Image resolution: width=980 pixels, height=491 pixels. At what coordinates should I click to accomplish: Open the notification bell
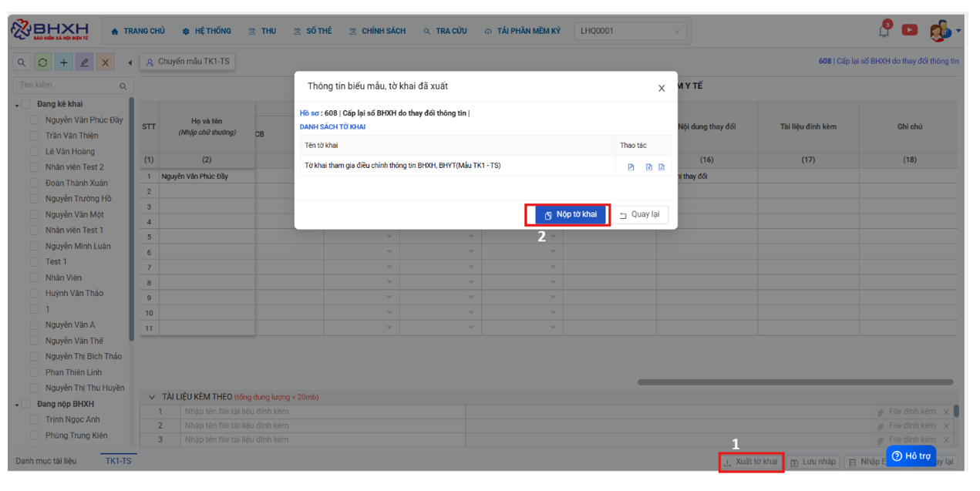click(884, 31)
